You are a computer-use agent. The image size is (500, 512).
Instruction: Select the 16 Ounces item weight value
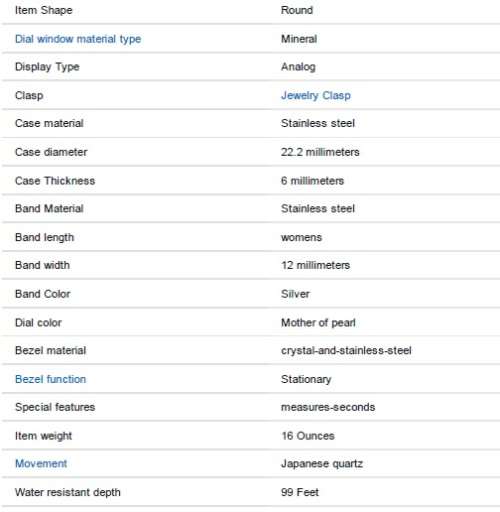click(x=308, y=436)
